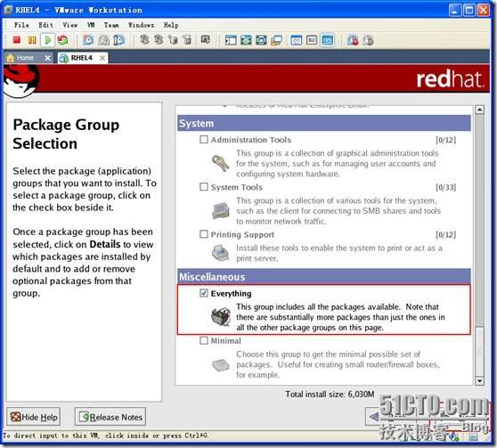Viewport: 497px width, 448px height.
Task: Click the Administration Tools keys icon
Action: click(220, 163)
